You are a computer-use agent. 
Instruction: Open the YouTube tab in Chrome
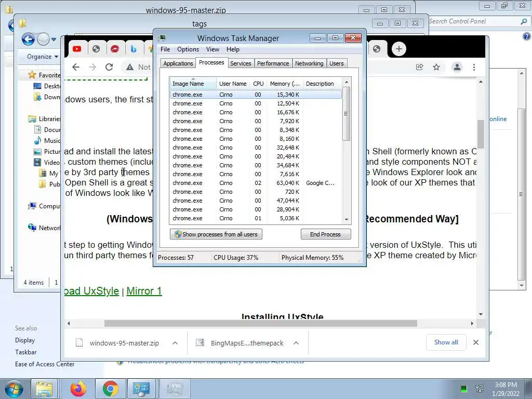click(x=77, y=49)
